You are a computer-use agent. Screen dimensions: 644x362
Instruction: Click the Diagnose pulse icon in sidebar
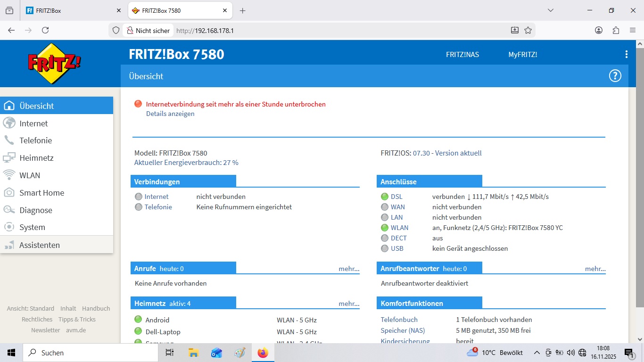point(9,210)
